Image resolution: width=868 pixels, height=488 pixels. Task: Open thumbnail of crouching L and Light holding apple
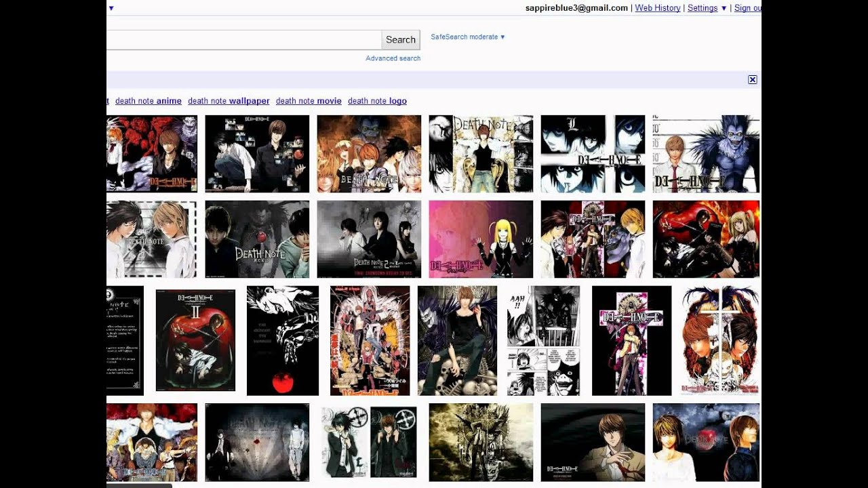[x=257, y=154]
